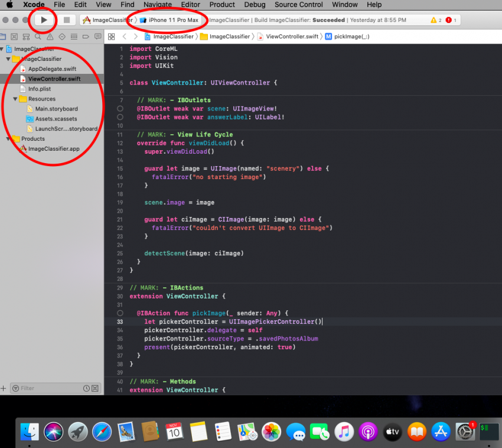The image size is (502, 448).
Task: Open the Report navigator speech bubble icon
Action: click(x=98, y=37)
